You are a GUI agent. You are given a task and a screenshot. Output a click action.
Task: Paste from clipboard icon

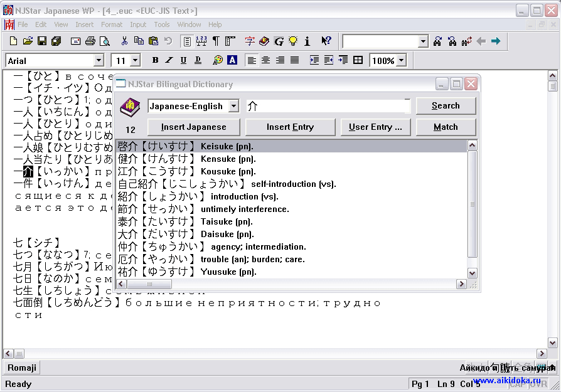154,41
